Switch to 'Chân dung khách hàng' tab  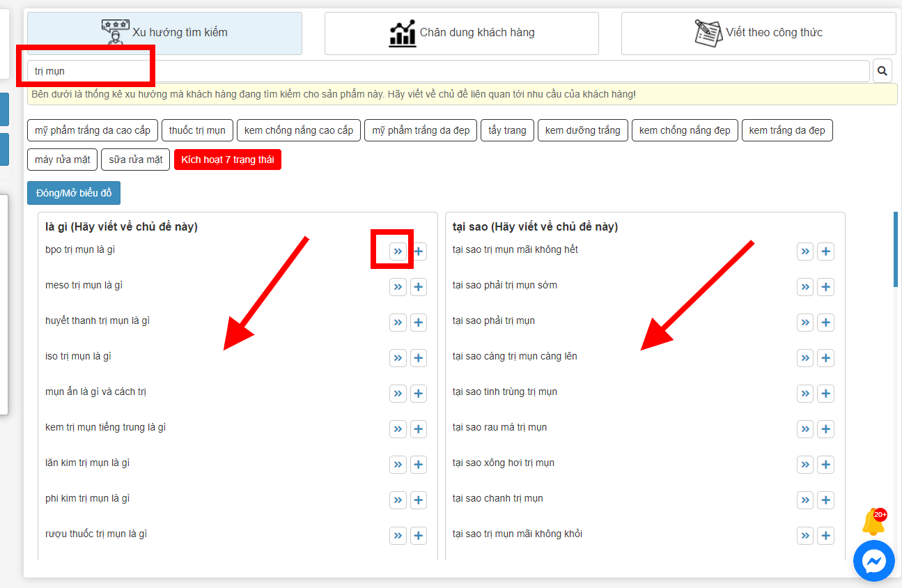coord(462,33)
